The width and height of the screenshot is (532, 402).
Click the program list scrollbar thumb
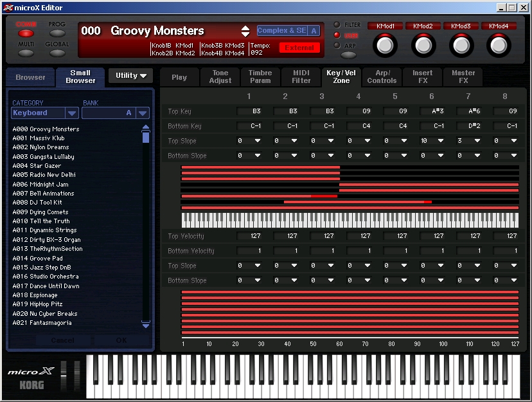tap(146, 137)
